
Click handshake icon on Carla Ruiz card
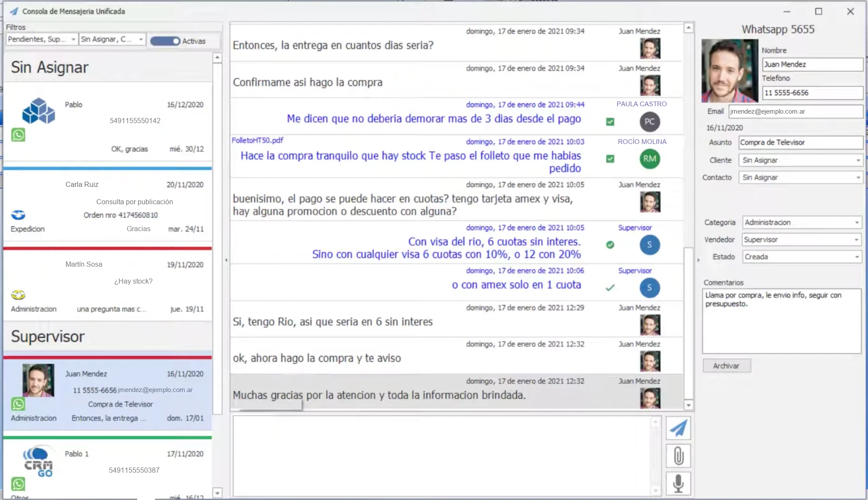tap(18, 215)
